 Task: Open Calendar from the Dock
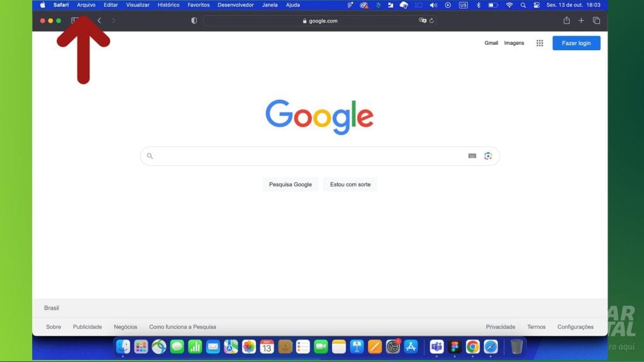(267, 347)
